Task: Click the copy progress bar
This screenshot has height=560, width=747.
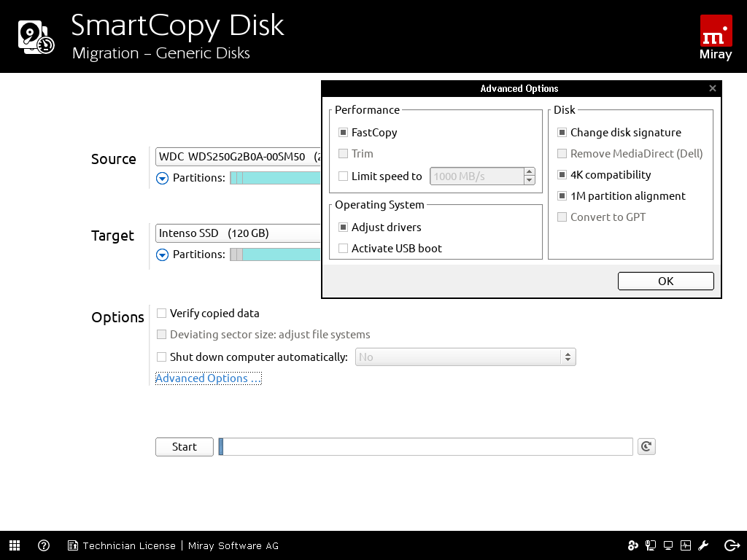Action: click(427, 447)
